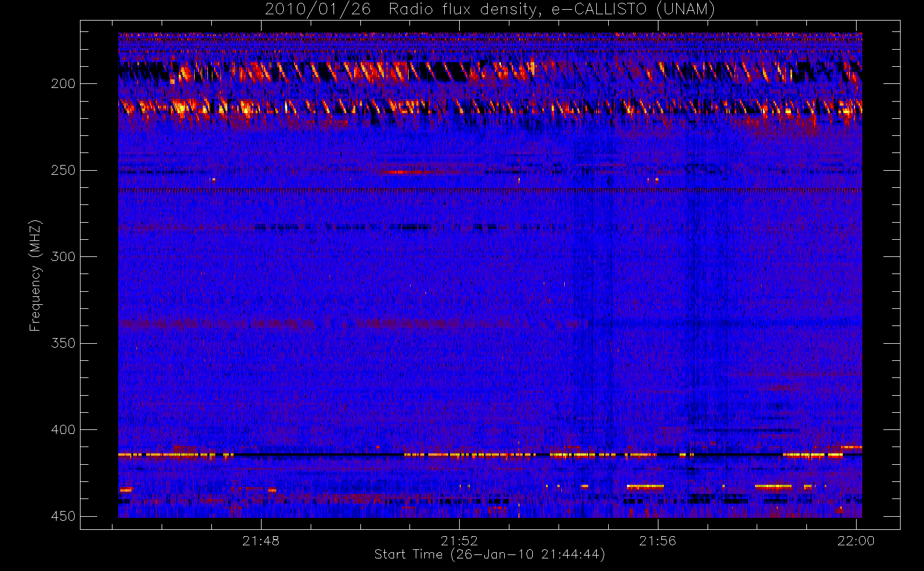The height and width of the screenshot is (571, 924).
Task: Click the 22:00 time tick label
Action: [855, 541]
